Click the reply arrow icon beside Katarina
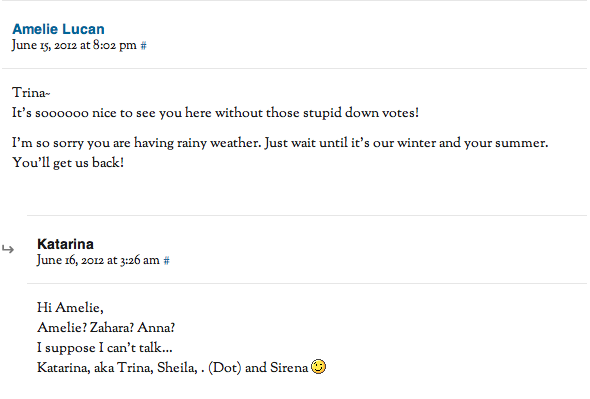590x399 pixels. 8,249
